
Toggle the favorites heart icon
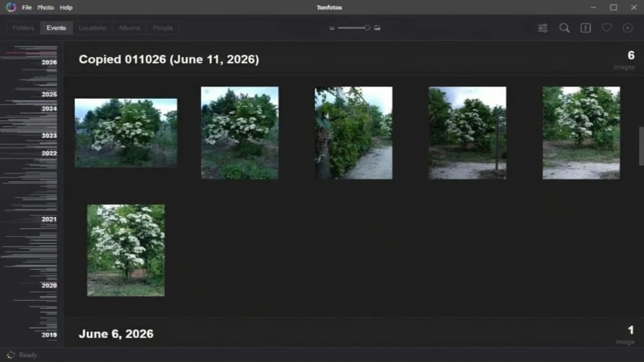pyautogui.click(x=606, y=27)
